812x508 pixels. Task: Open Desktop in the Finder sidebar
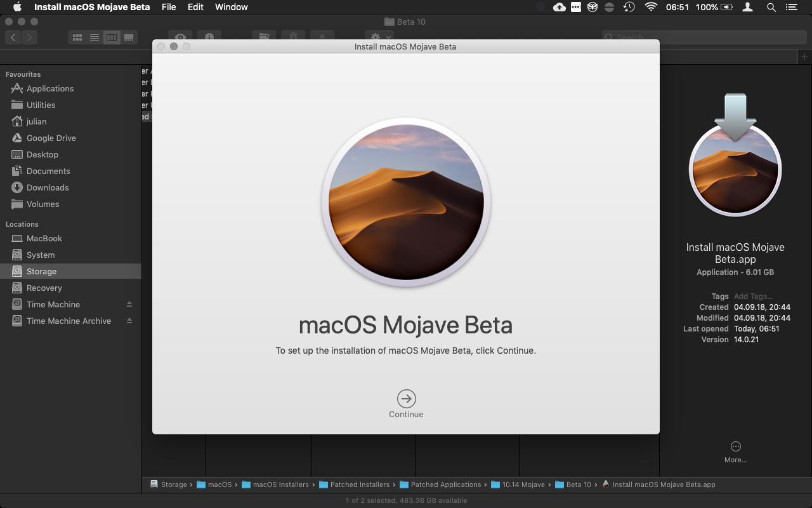pos(70,154)
